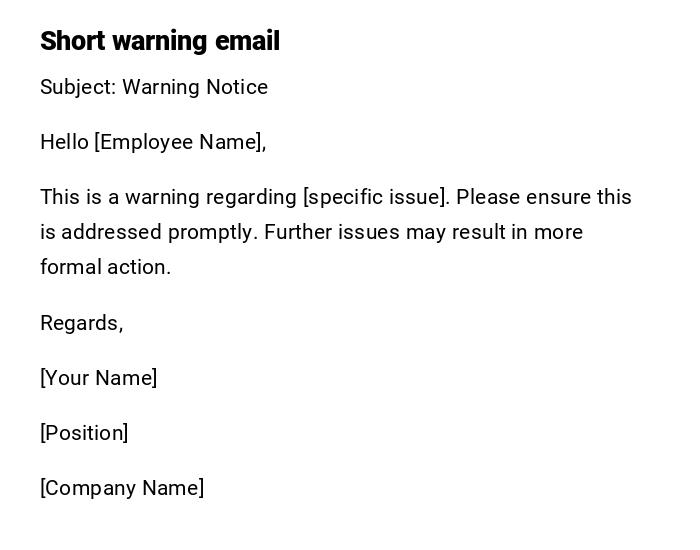Click the word "promptly" in the body
700x550 pixels.
point(212,232)
